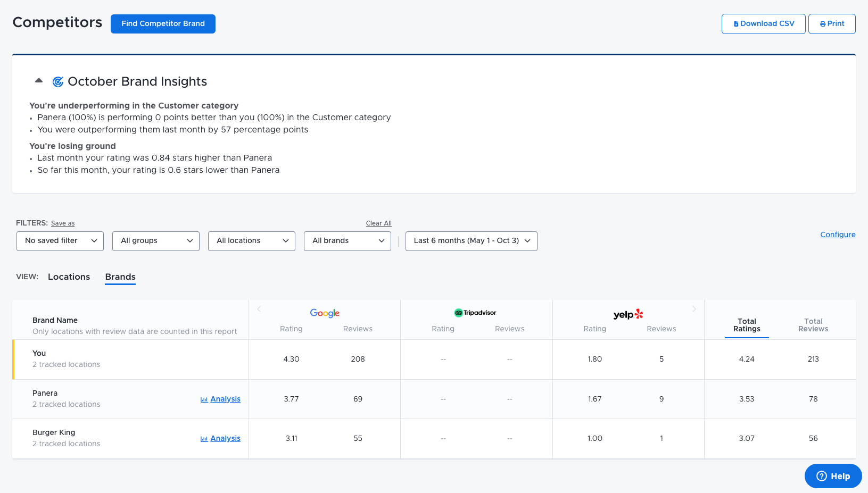
Task: Click Burger King's total ratings 3.07
Action: [747, 438]
